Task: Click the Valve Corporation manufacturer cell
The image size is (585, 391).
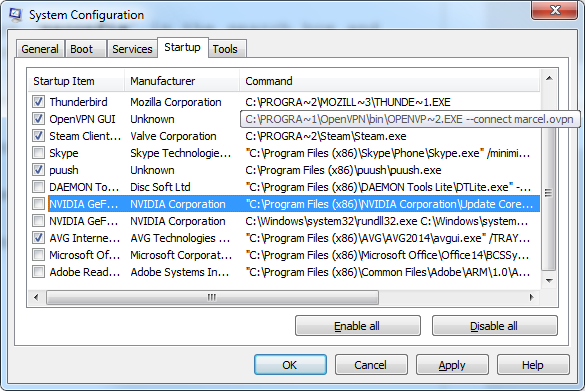Action: click(x=173, y=136)
